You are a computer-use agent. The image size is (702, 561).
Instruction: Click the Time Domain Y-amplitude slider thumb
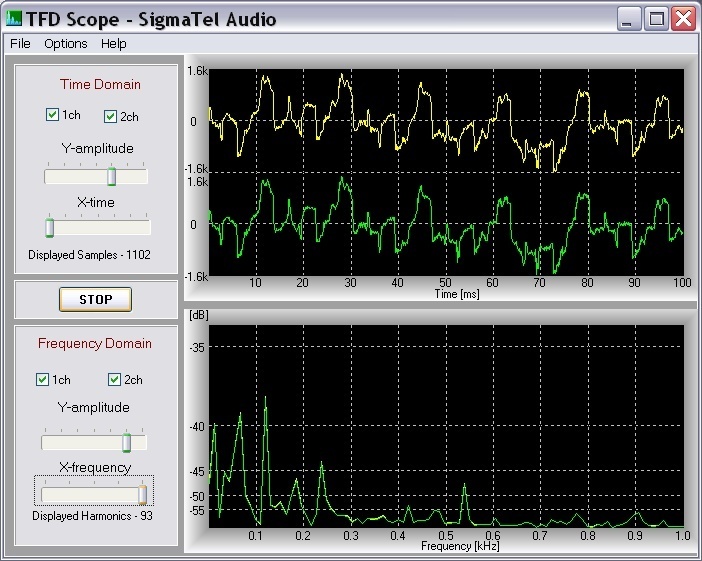click(x=111, y=176)
